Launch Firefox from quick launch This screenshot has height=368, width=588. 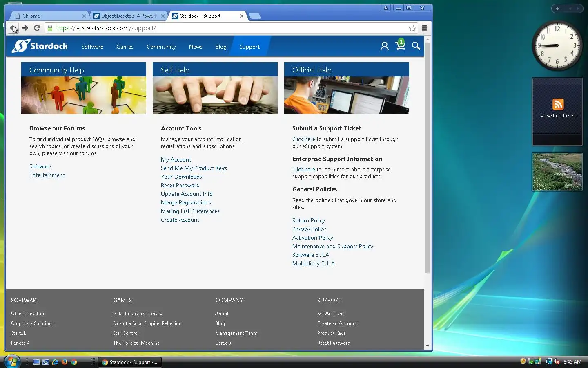pyautogui.click(x=65, y=362)
